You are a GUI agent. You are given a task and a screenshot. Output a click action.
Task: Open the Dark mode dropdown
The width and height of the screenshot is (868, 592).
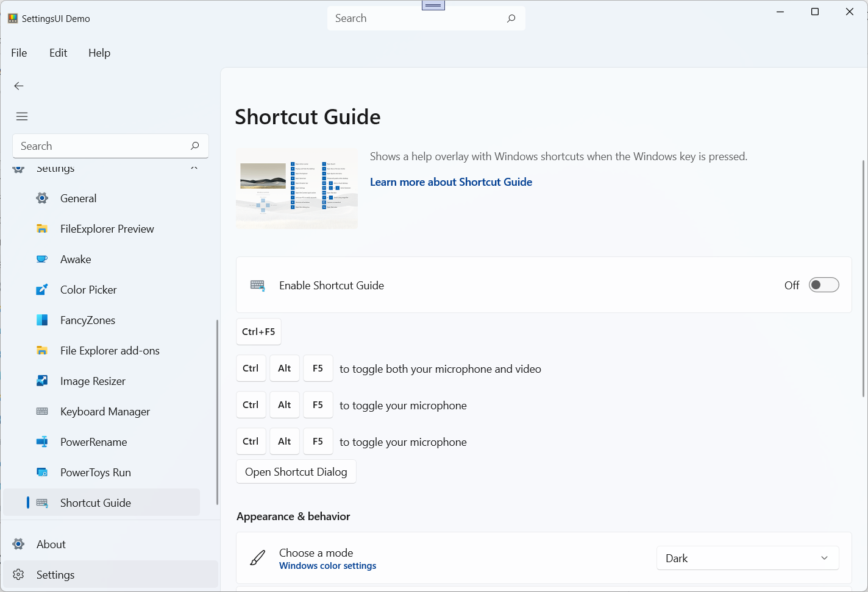click(748, 558)
